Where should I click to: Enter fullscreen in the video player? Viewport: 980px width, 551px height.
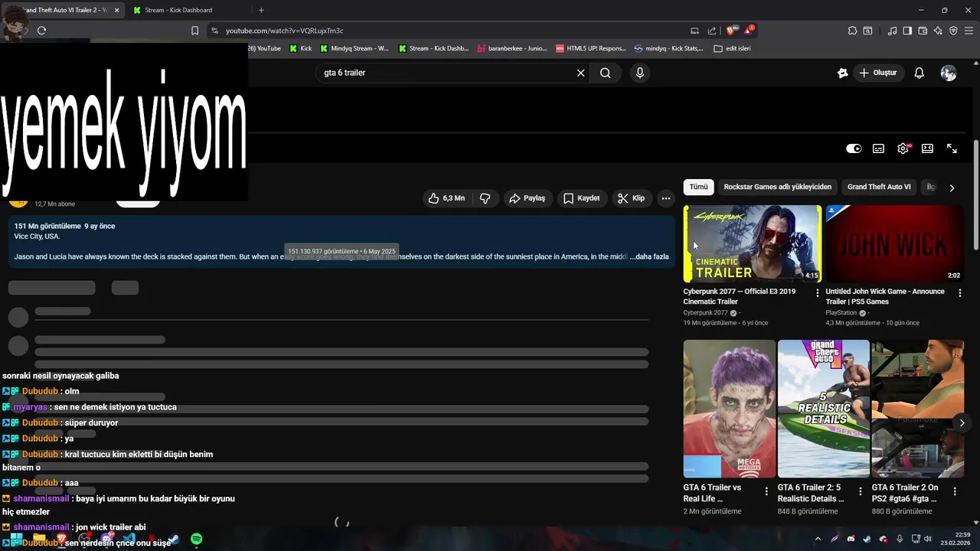[x=952, y=148]
